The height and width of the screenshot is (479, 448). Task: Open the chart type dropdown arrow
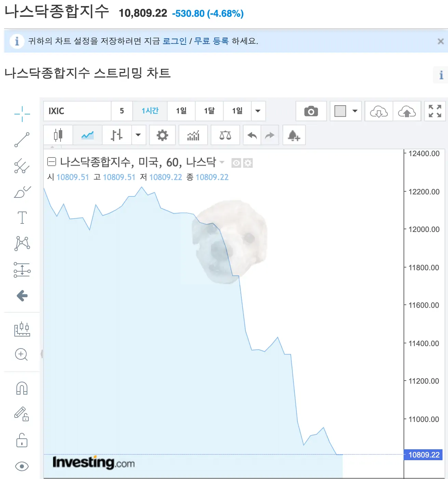pos(139,135)
